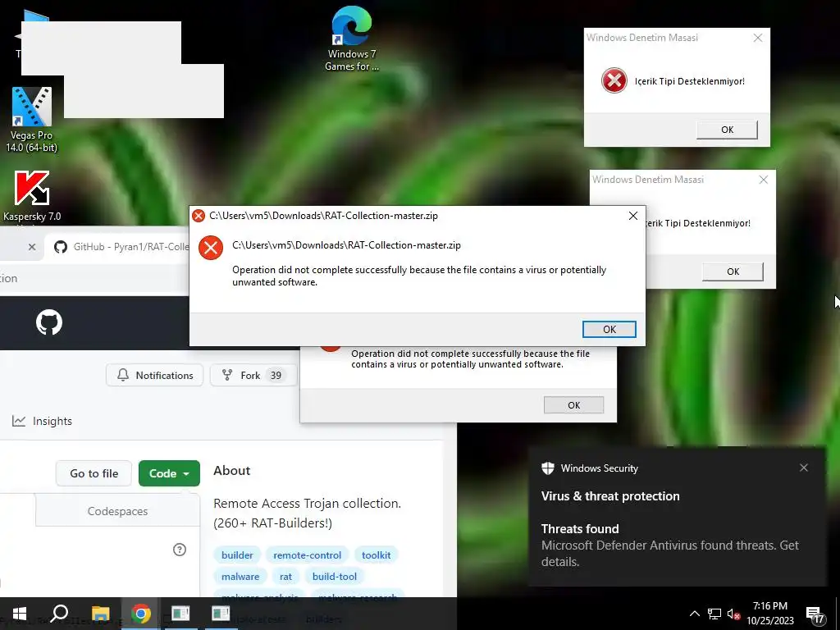Click the Remote Access Trojan collection description
Viewport: 840px width, 630px height.
[x=307, y=514]
